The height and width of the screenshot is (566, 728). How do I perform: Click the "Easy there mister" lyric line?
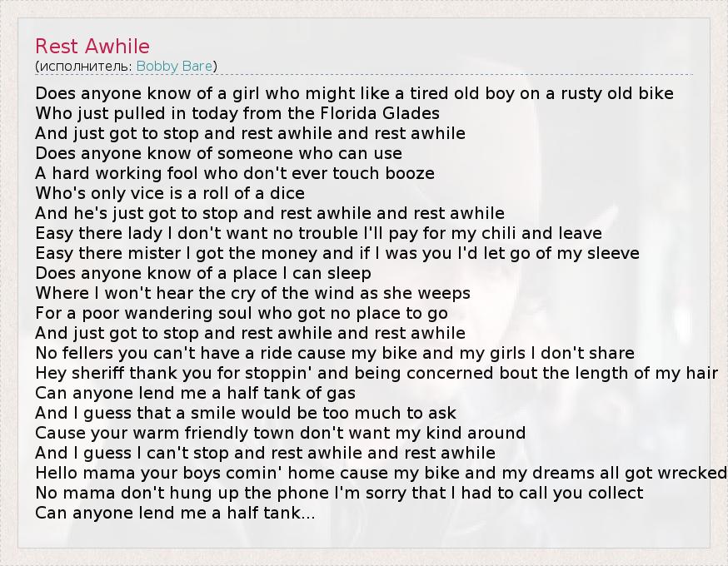(x=337, y=253)
